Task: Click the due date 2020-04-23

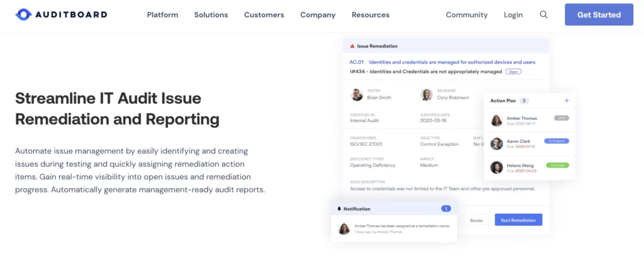Action: point(526,170)
